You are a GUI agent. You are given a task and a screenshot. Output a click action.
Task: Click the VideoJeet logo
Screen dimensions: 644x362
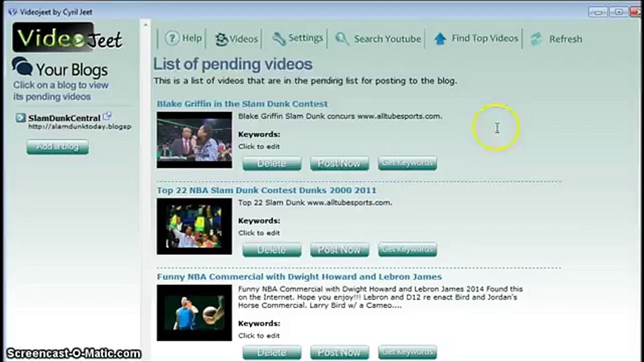(67, 38)
